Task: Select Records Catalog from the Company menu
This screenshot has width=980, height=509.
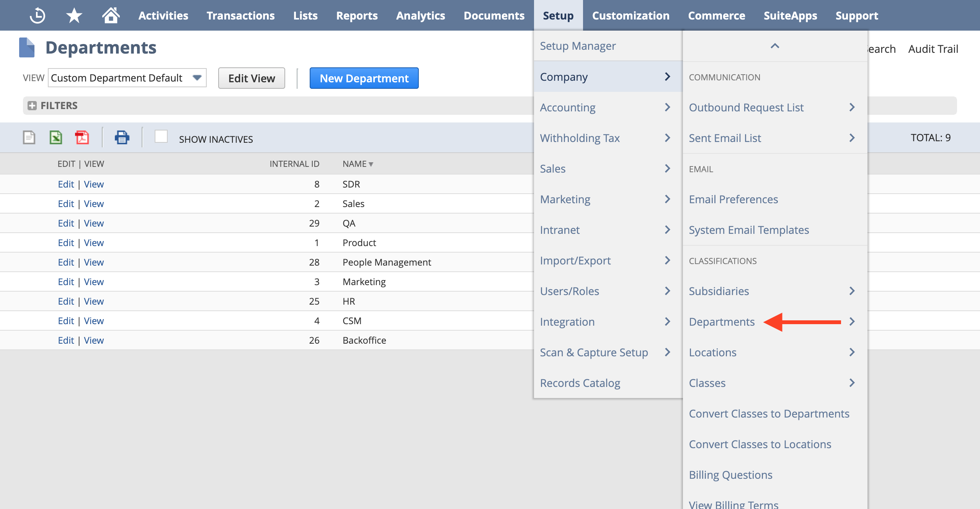Action: click(580, 383)
